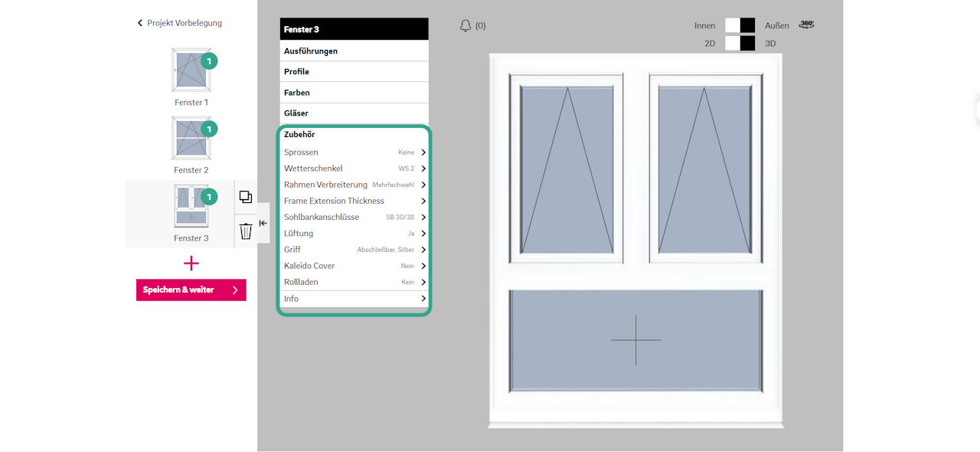
Task: Select the Fenster 1 thumbnail
Action: (191, 70)
